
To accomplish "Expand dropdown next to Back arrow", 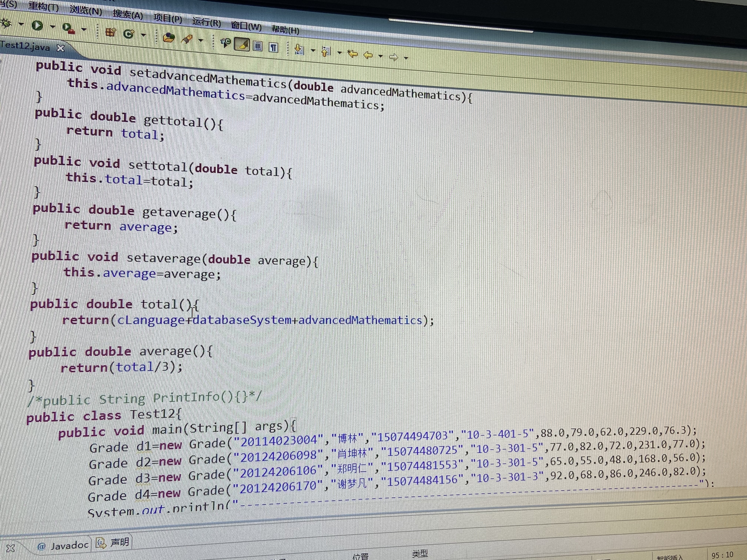I will coord(381,56).
